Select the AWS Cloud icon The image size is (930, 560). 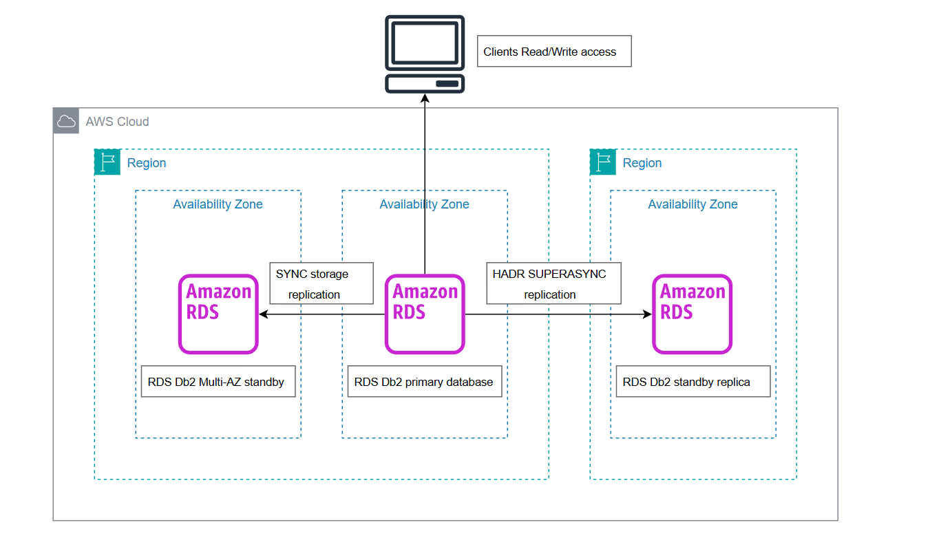click(66, 121)
